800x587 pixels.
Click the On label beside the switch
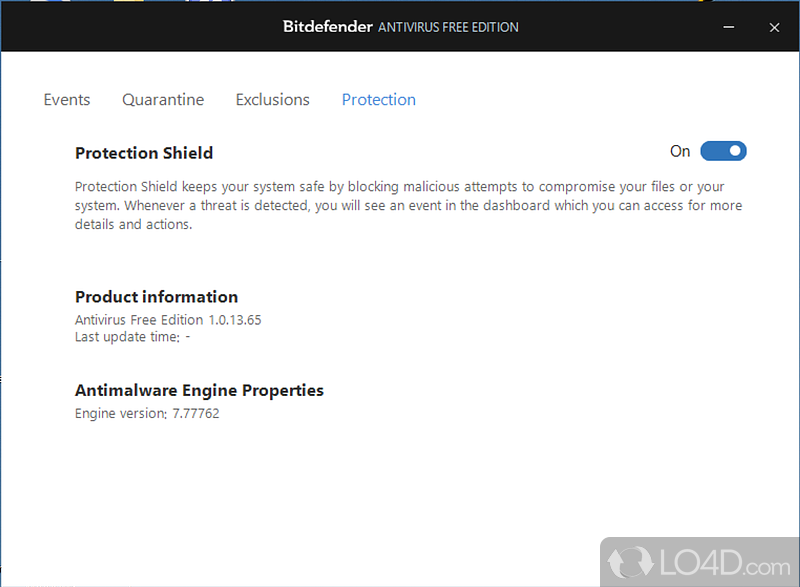(x=680, y=152)
